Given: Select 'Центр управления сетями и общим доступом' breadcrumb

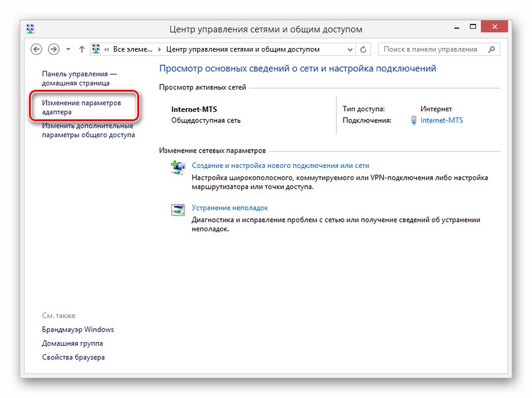Looking at the screenshot, I should (x=243, y=49).
